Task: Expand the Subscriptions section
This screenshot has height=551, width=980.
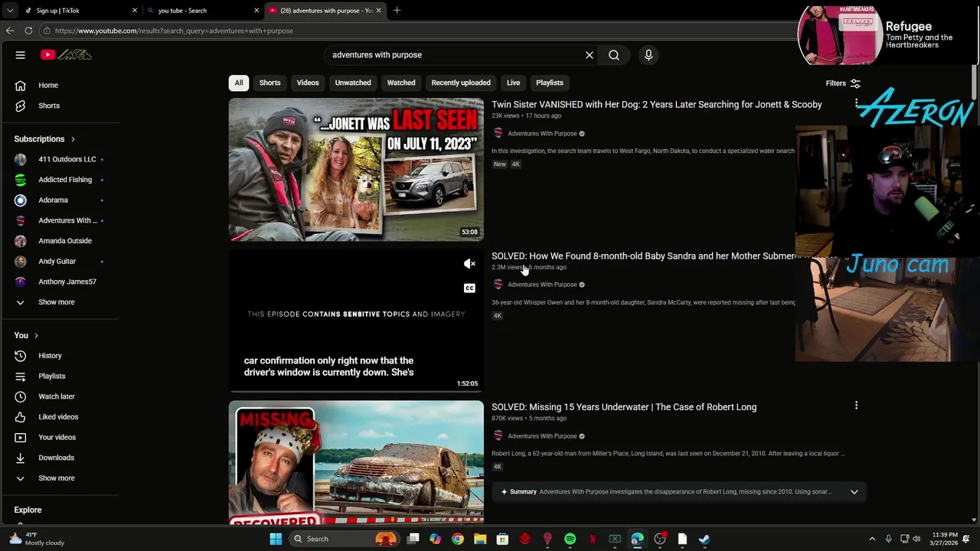Action: coord(44,139)
